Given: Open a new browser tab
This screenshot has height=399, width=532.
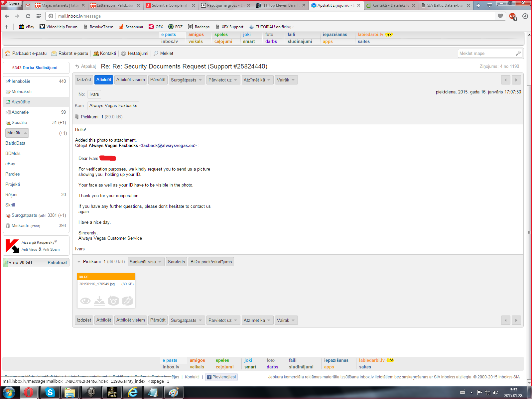Looking at the screenshot, I should click(478, 5).
